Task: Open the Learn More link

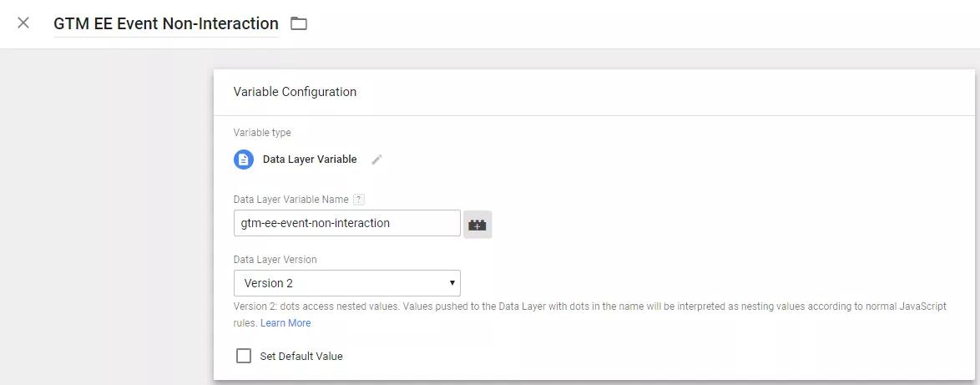Action: point(285,323)
